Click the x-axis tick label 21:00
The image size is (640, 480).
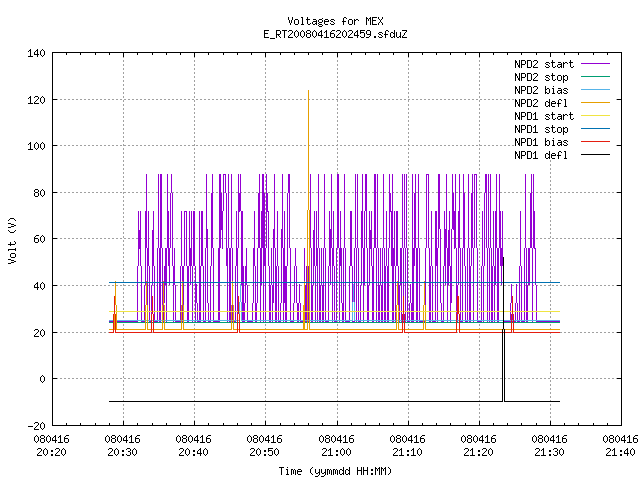(x=336, y=452)
